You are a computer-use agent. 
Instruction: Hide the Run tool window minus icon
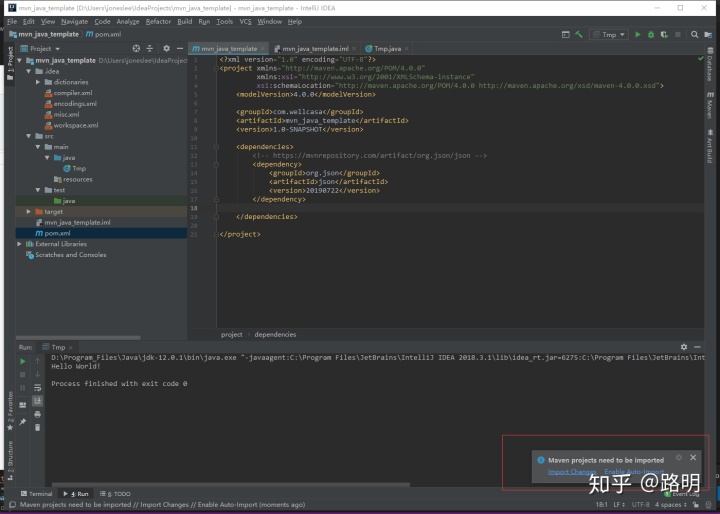coord(697,347)
